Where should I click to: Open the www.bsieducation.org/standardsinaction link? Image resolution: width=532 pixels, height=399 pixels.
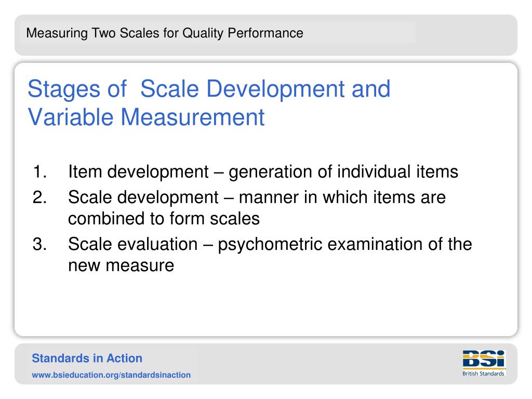(x=111, y=375)
